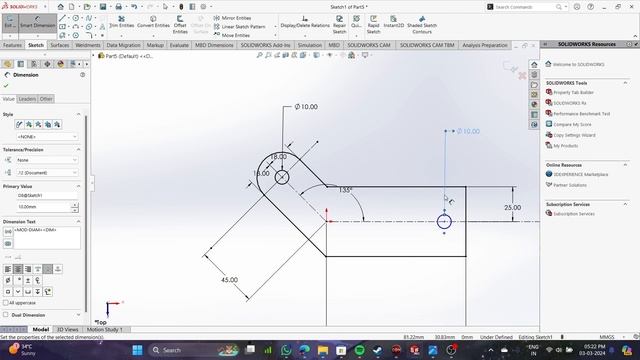The height and width of the screenshot is (360, 640).
Task: Use the Mirror Entities command
Action: click(x=232, y=18)
